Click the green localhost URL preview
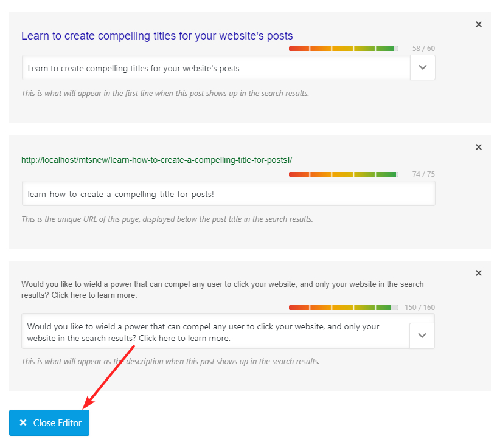Image resolution: width=497 pixels, height=448 pixels. pos(157,160)
